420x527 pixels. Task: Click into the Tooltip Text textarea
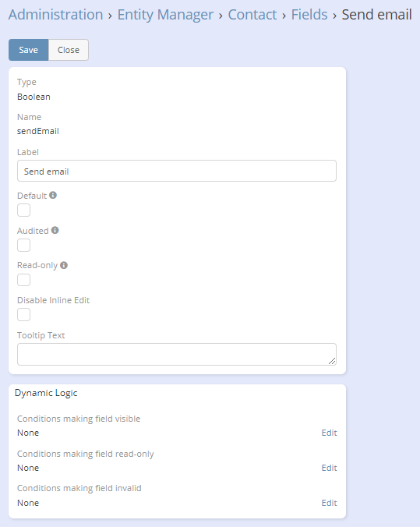point(177,354)
